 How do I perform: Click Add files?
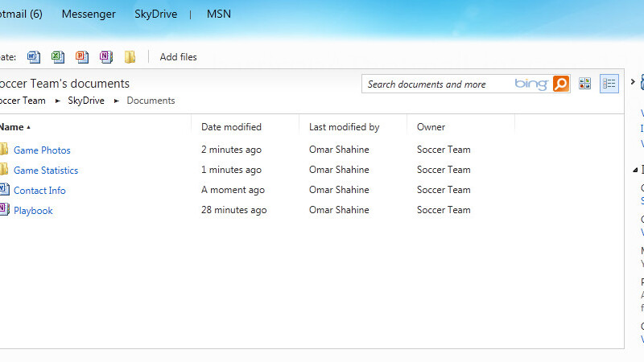[x=178, y=57]
